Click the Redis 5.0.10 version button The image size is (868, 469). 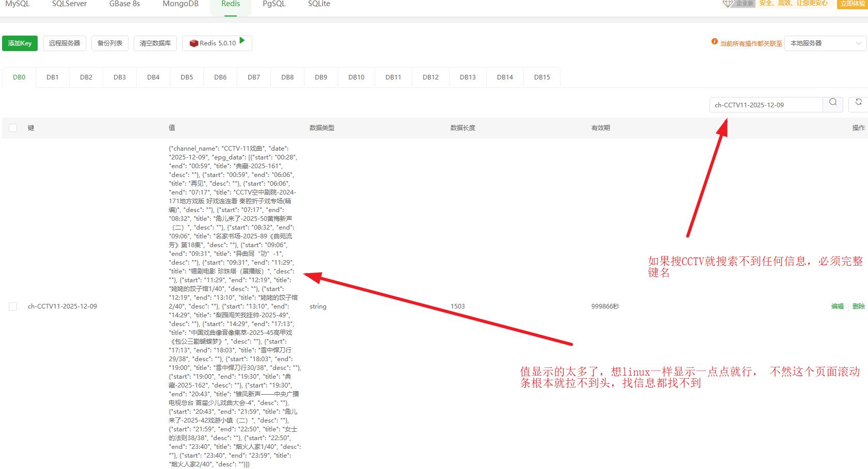(x=217, y=43)
